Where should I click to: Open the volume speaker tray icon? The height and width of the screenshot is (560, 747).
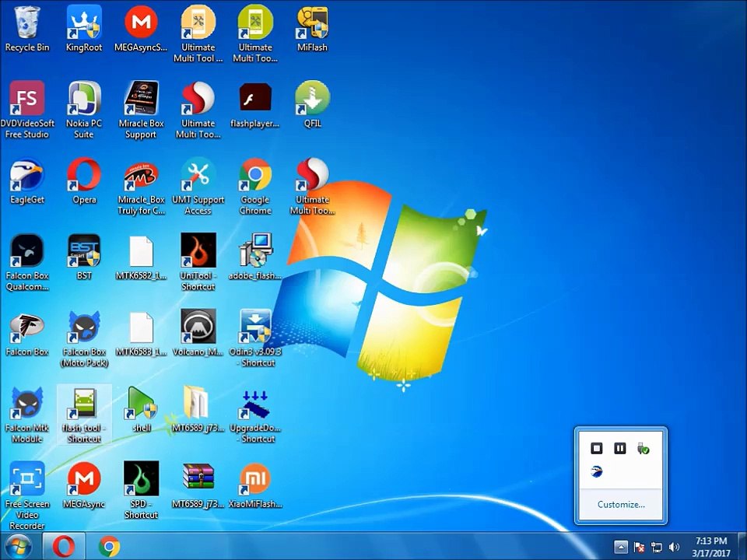pyautogui.click(x=674, y=547)
